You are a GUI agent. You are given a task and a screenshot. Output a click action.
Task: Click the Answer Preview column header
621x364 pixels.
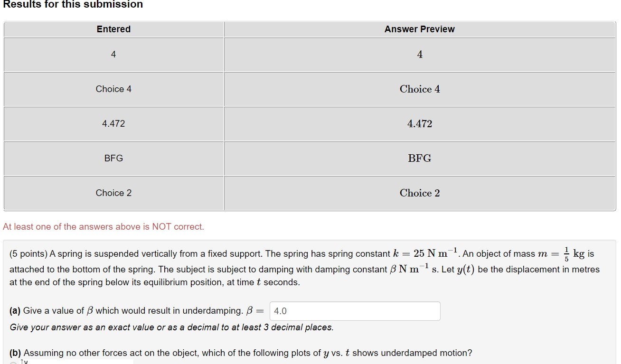[419, 29]
